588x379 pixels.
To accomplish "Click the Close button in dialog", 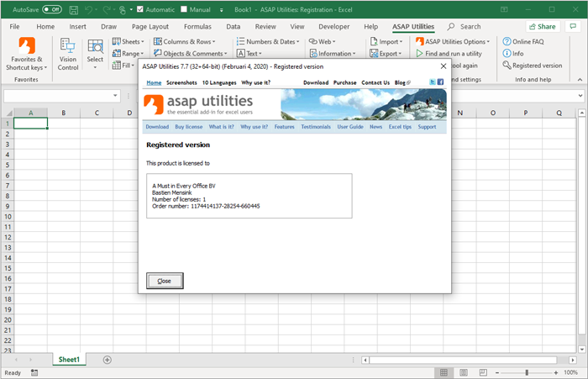I will (165, 281).
